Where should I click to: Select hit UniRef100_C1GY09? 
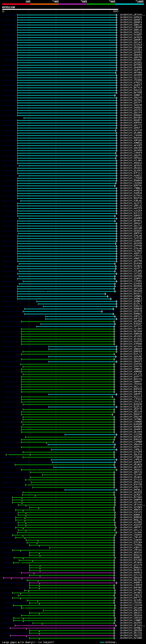131,605
